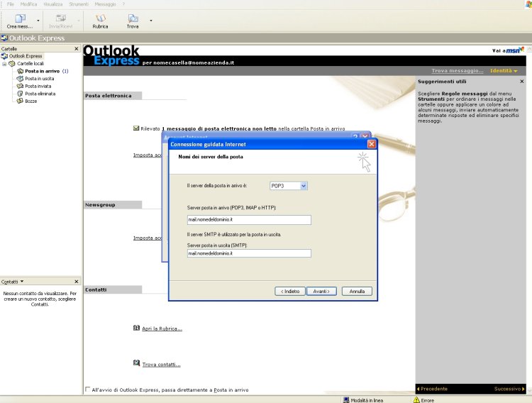
Task: Click the unread mail envelope icon
Action: (136, 128)
